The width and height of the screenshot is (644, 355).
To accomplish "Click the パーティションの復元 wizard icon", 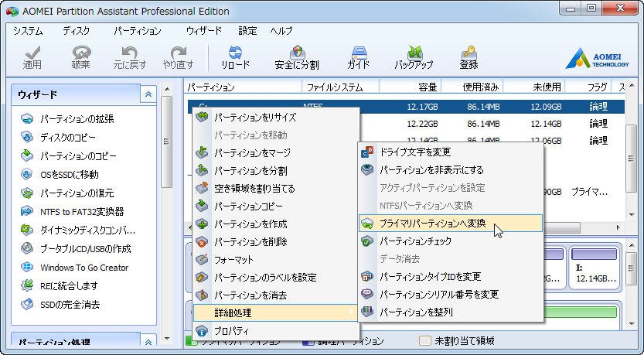I will pyautogui.click(x=27, y=193).
